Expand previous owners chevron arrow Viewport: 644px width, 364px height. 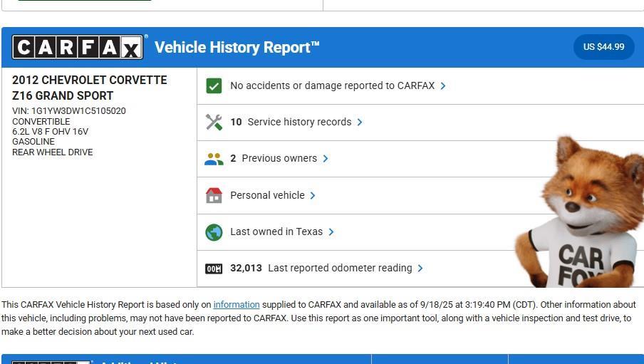[x=326, y=159]
